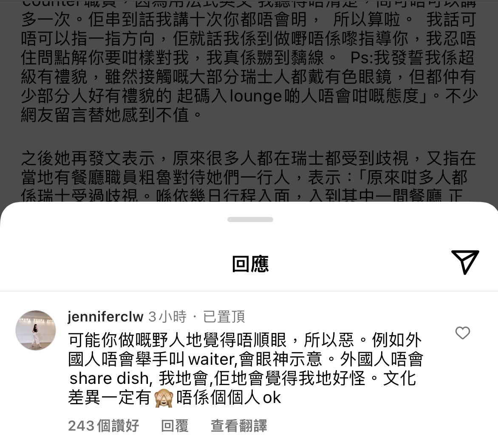Click the final ok in the comment
Screen dimensions: 498x448
click(x=272, y=398)
